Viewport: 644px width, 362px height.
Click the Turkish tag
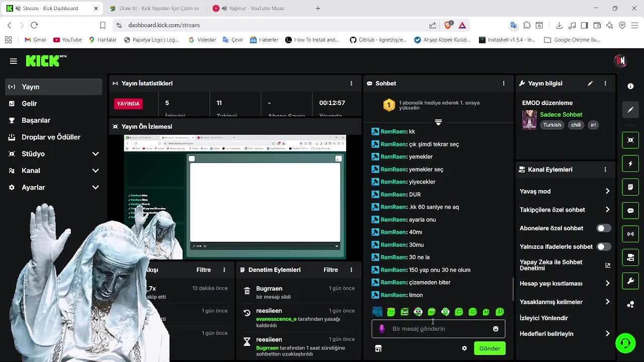tap(552, 125)
